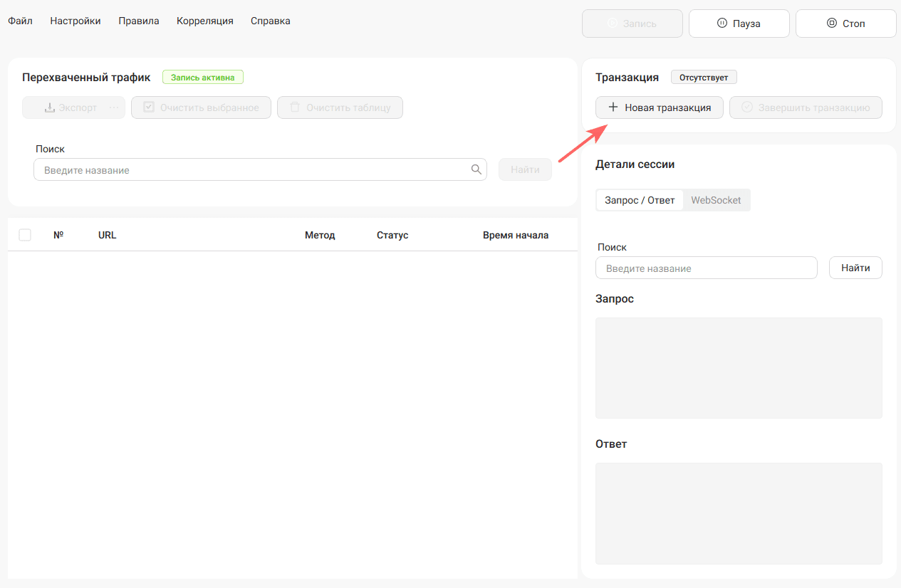Screen dimensions: 901x588
Task: Open the Настройки menu
Action: click(x=75, y=21)
